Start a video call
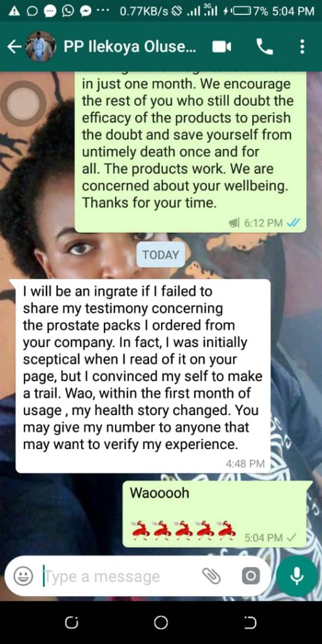 pyautogui.click(x=221, y=47)
